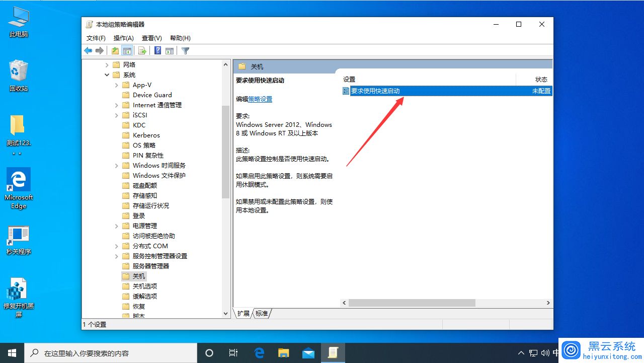Select 测试123 folder on desktop
Screen dimensions: 644x363
click(x=19, y=136)
